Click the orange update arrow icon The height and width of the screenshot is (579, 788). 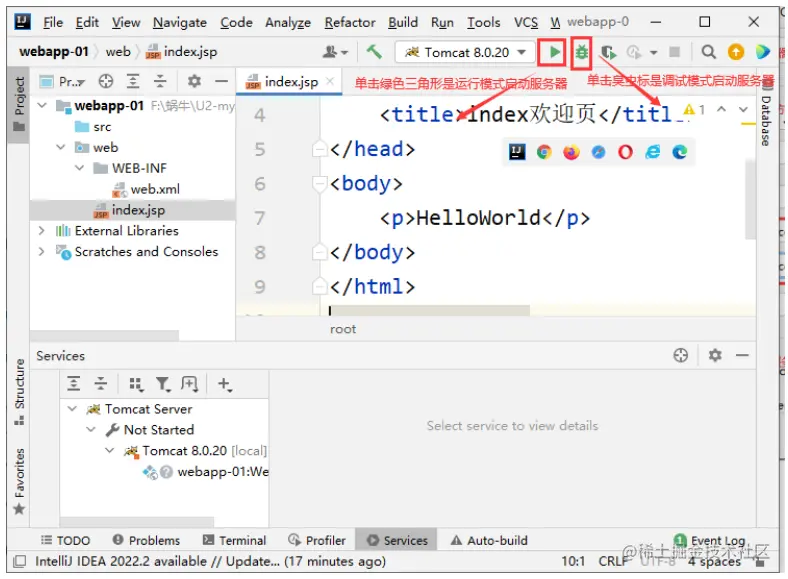pos(736,52)
